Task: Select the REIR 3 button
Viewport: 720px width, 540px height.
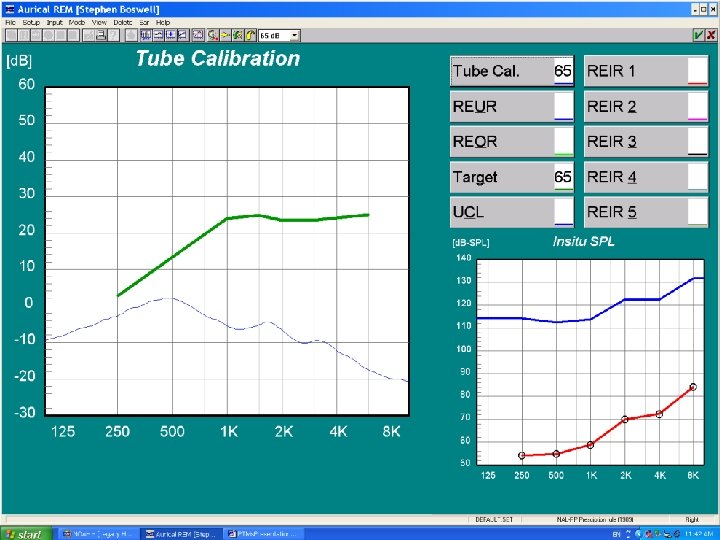Action: point(646,141)
